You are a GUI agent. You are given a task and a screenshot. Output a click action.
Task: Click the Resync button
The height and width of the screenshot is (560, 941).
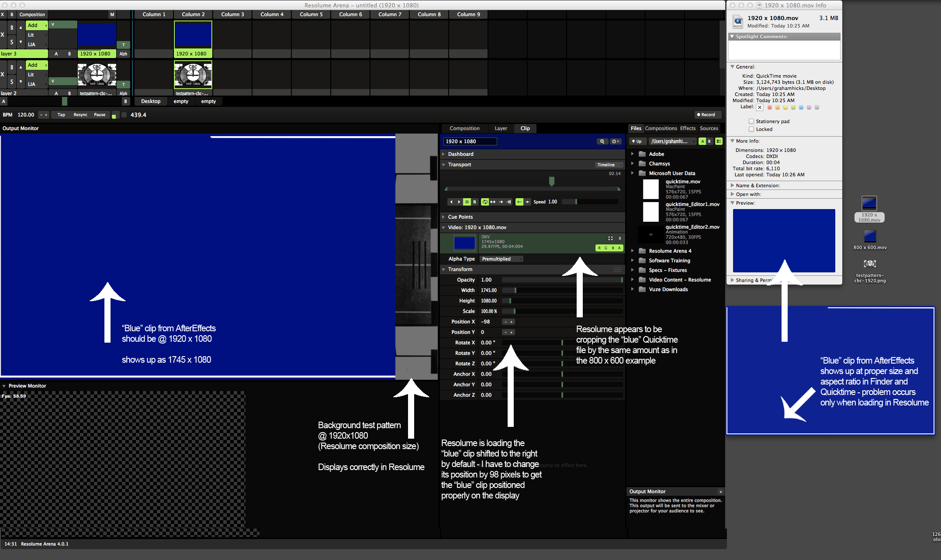point(80,115)
